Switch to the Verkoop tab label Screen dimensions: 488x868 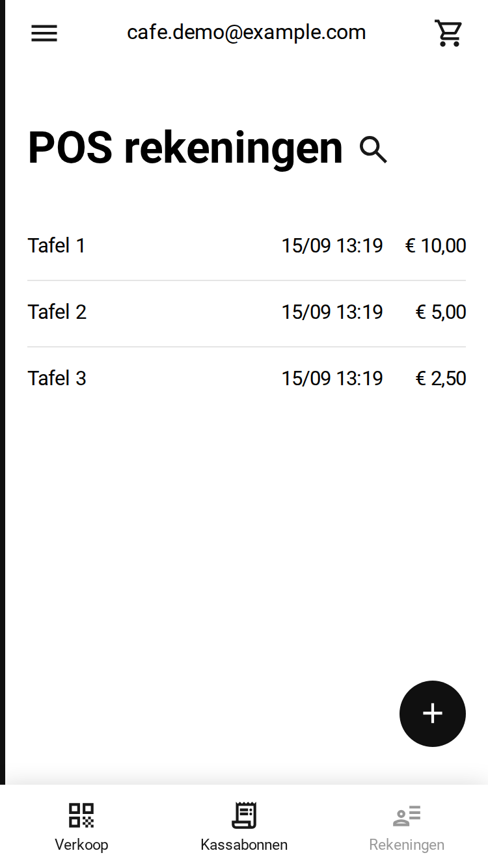click(x=81, y=845)
